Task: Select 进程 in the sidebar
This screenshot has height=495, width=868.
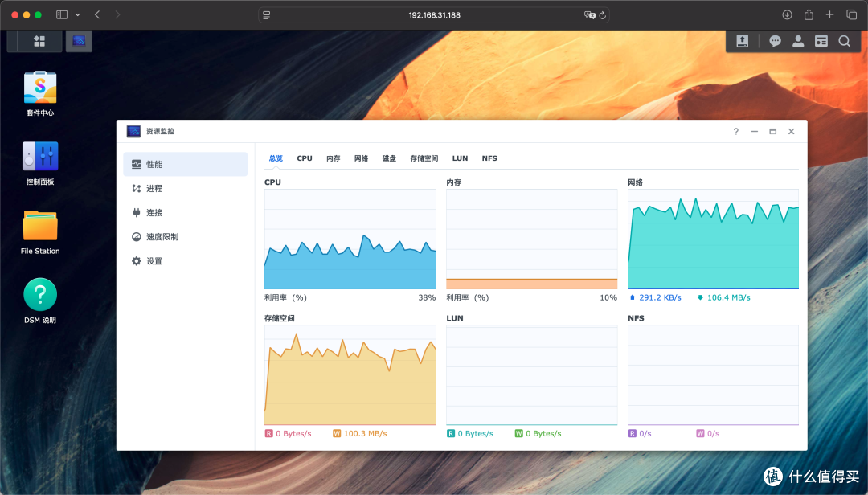Action: coord(154,188)
